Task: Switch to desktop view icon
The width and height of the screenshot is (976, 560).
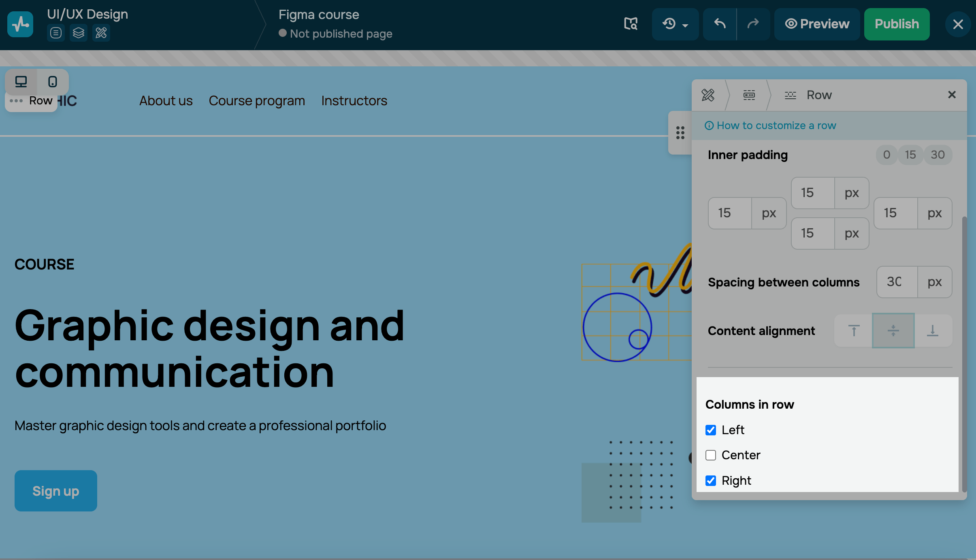Action: pyautogui.click(x=21, y=82)
